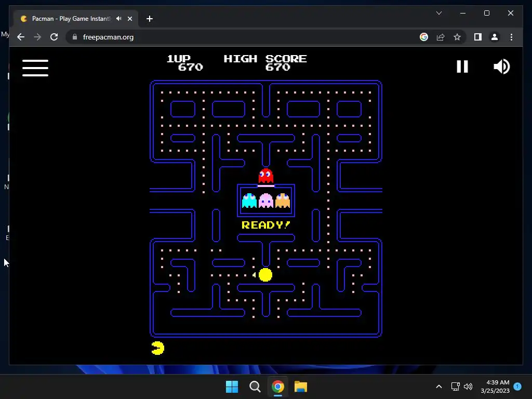Mute the game sound speaker icon

pyautogui.click(x=501, y=66)
